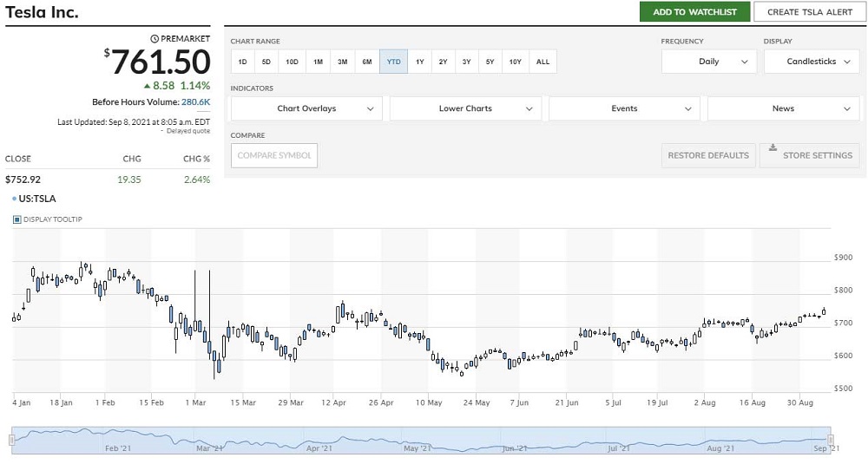Expand the Lower Charts dropdown
868x464 pixels.
coord(465,108)
